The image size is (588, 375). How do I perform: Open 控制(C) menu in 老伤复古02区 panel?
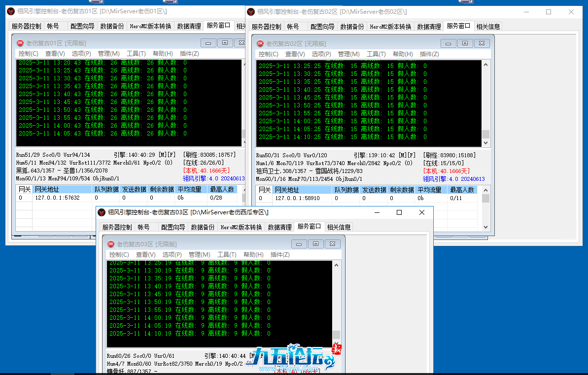tap(269, 54)
